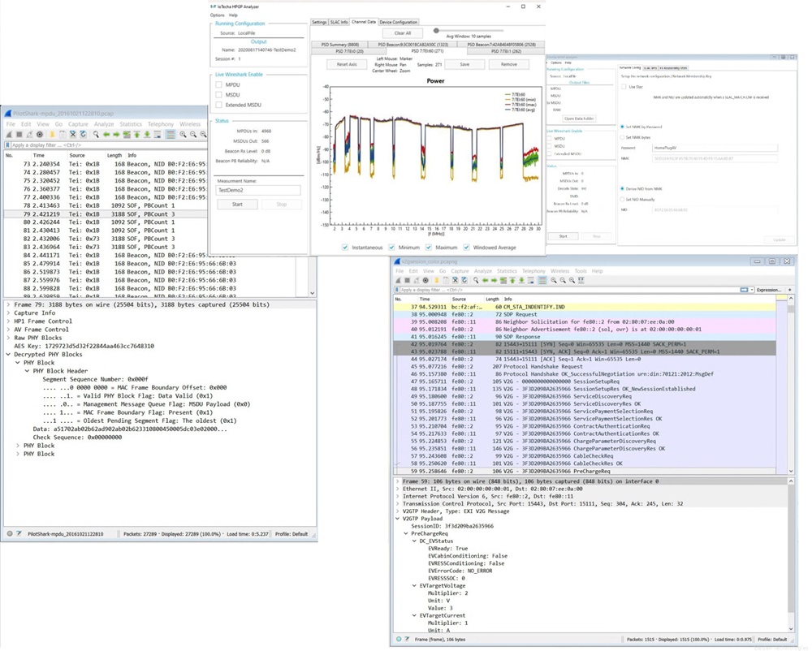Screen dimensions: 812x651
Task: Click shark-fin start capture icon in v2gsession window
Action: 398,281
